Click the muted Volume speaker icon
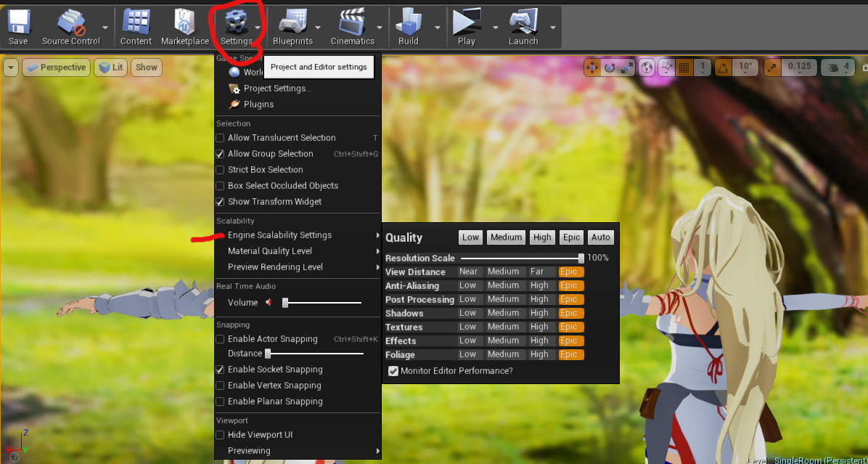 click(269, 302)
